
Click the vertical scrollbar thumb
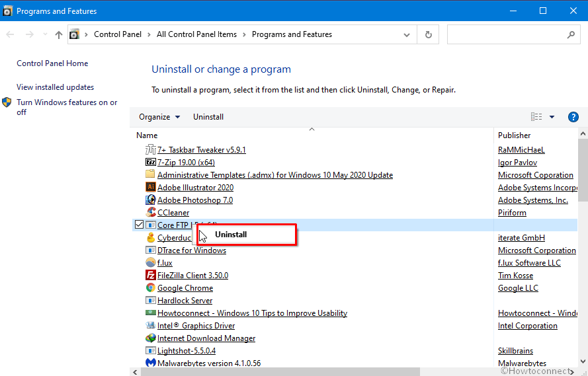pyautogui.click(x=583, y=170)
